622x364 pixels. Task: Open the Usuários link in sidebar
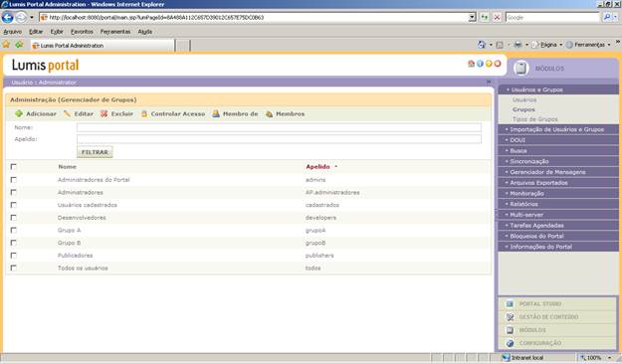tap(524, 99)
